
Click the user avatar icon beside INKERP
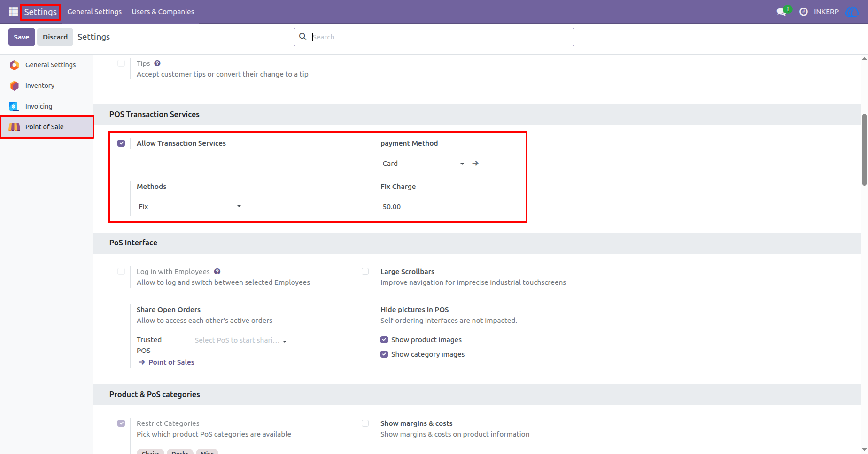pos(852,12)
